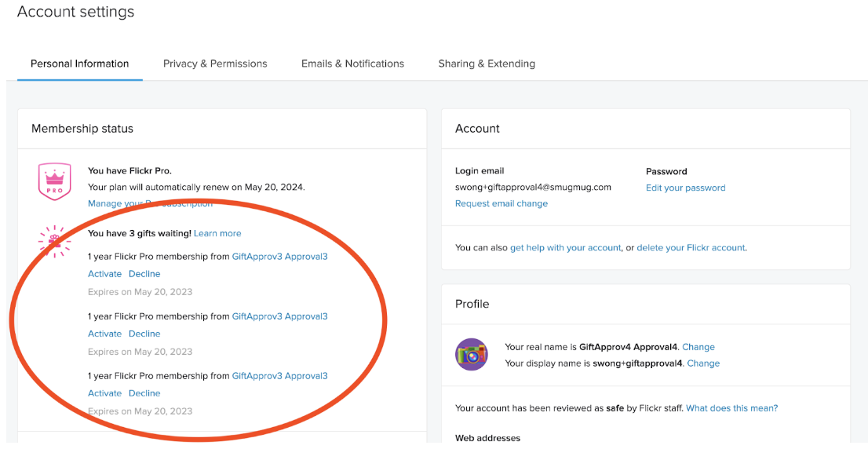Screen dimensions: 868x449
Task: Decline the third gifted Pro membership
Action: pyautogui.click(x=144, y=393)
